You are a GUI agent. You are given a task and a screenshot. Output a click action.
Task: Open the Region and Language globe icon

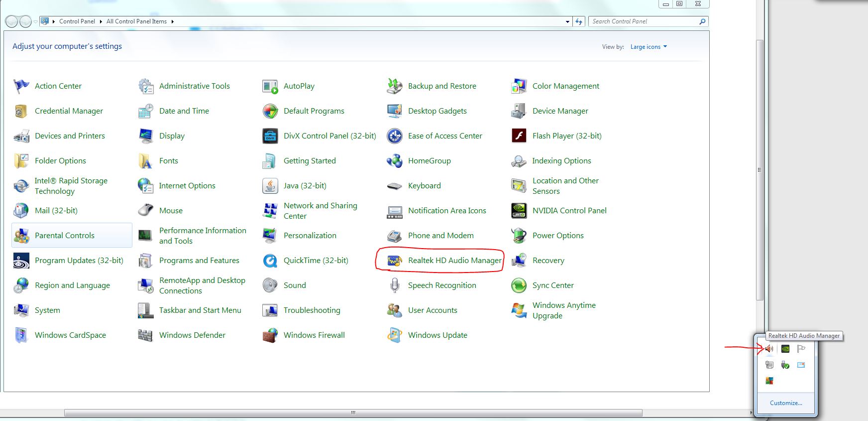click(21, 285)
